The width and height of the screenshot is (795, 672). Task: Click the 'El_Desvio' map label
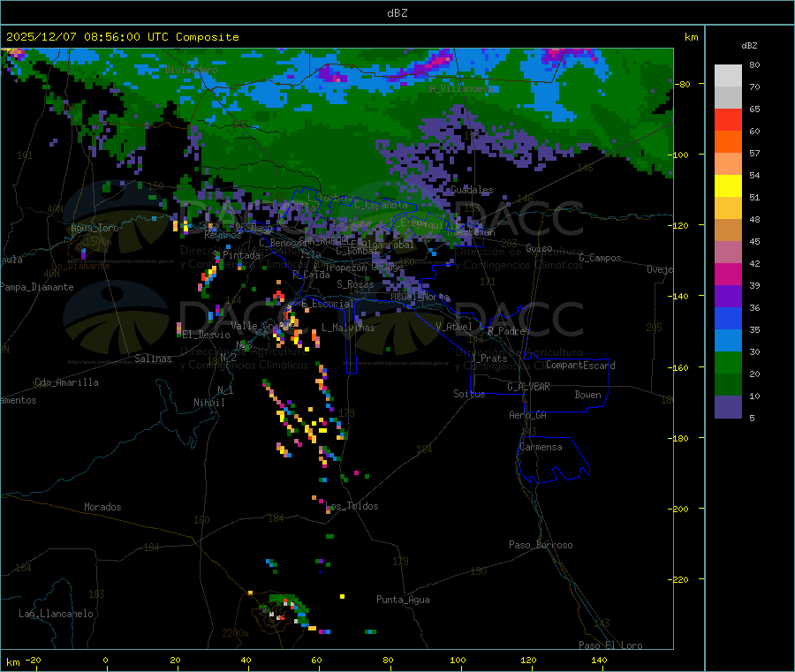pos(206,335)
